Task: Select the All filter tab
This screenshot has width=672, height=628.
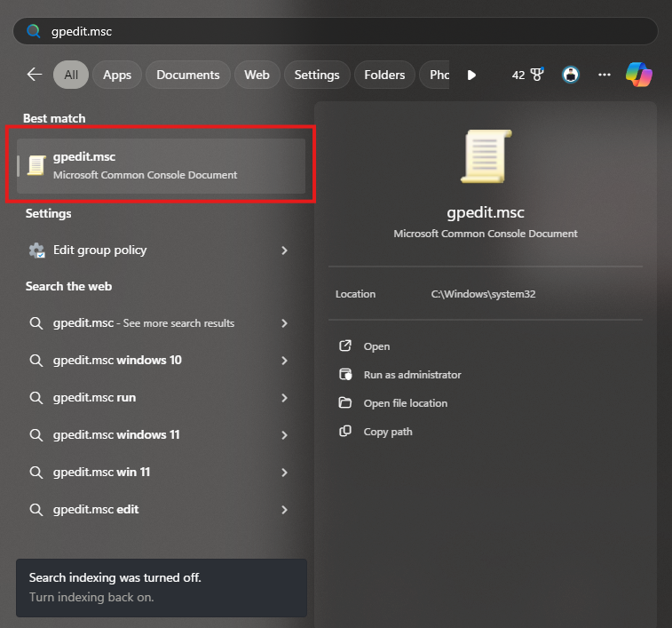Action: pyautogui.click(x=71, y=75)
